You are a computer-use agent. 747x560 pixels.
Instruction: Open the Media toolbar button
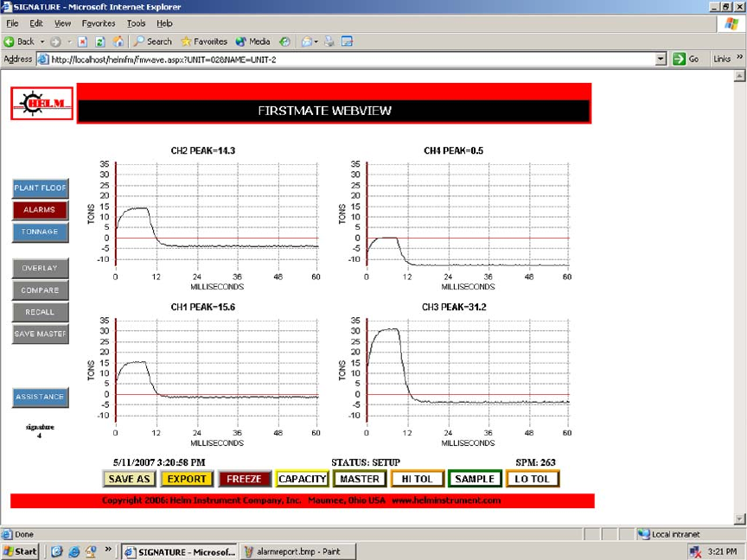pos(253,41)
